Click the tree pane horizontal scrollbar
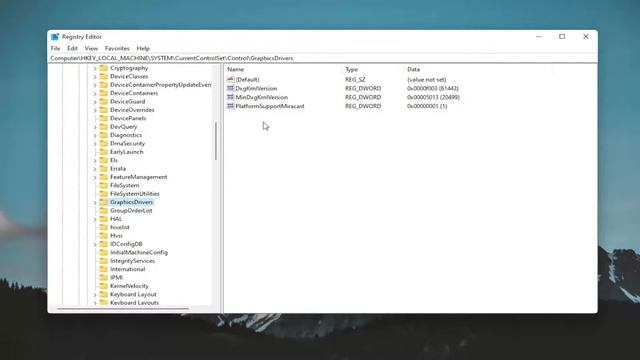640x360 pixels. click(123, 309)
